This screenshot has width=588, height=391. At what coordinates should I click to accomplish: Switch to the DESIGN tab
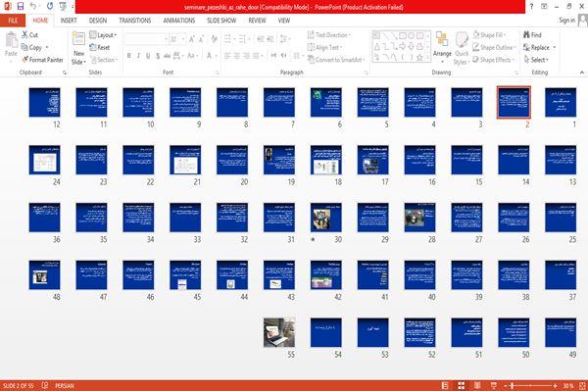98,21
